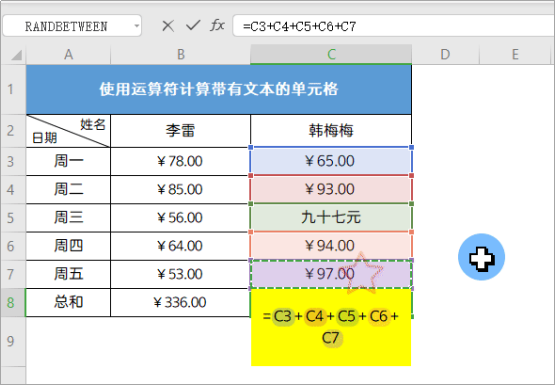The height and width of the screenshot is (385, 556).
Task: Select the column B header
Action: [x=180, y=55]
